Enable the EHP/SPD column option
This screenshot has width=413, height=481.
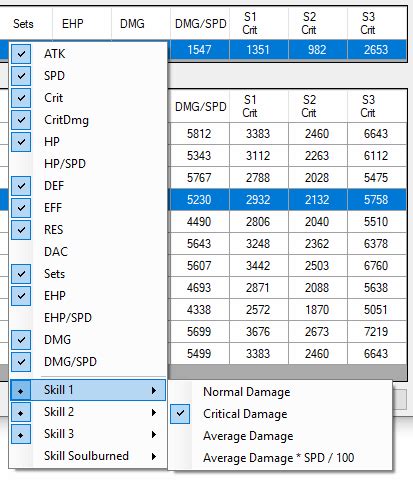click(x=88, y=318)
